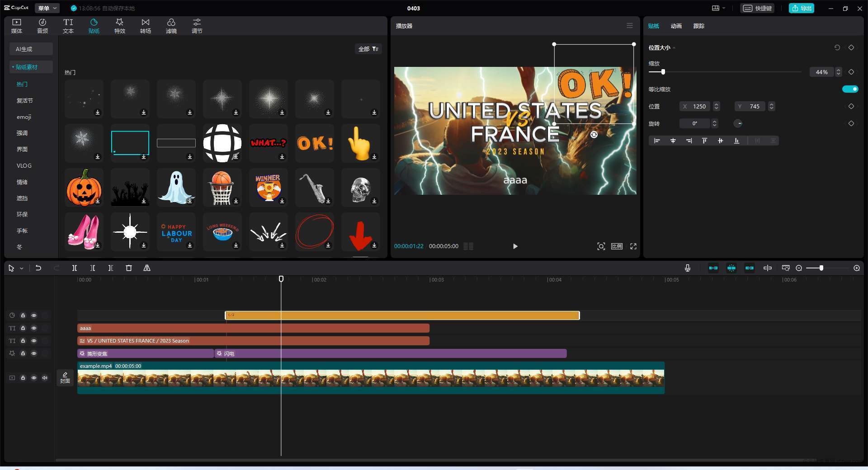This screenshot has height=470, width=868.
Task: Hide the sticker track
Action: click(x=34, y=315)
